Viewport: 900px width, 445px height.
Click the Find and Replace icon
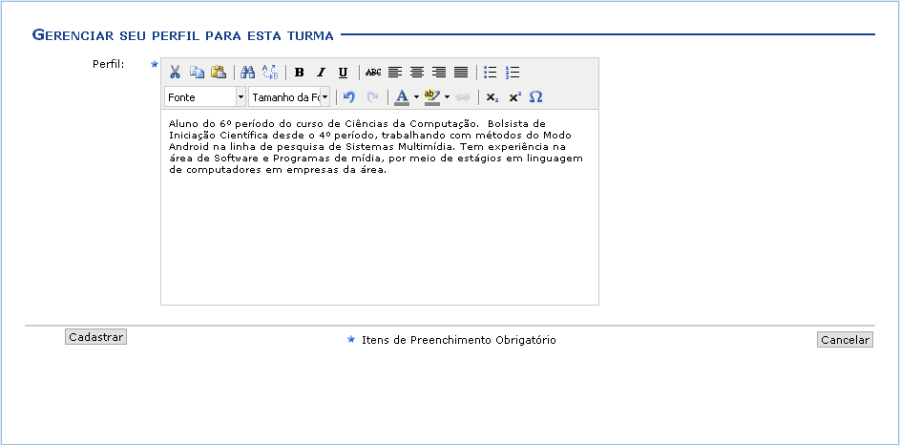coord(269,72)
